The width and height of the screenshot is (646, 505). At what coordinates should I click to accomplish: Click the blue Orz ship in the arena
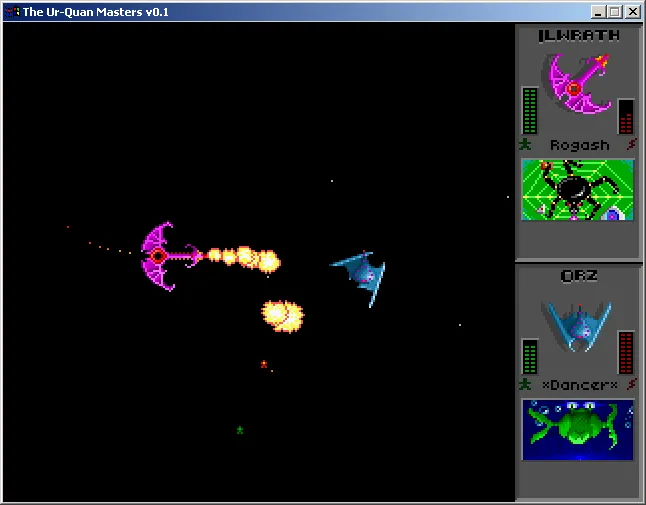[358, 278]
